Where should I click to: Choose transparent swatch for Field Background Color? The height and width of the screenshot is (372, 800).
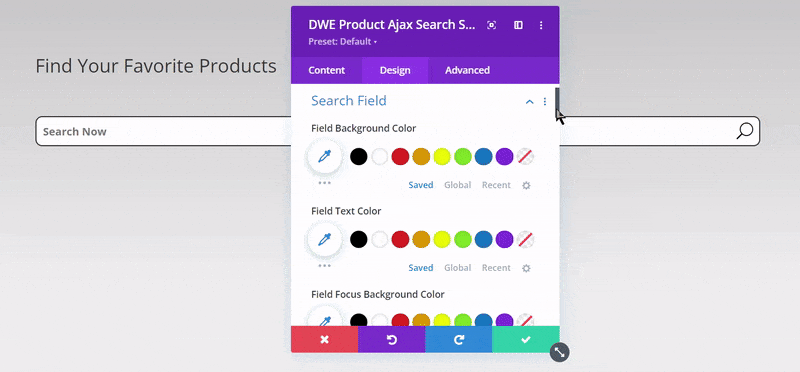pos(525,156)
